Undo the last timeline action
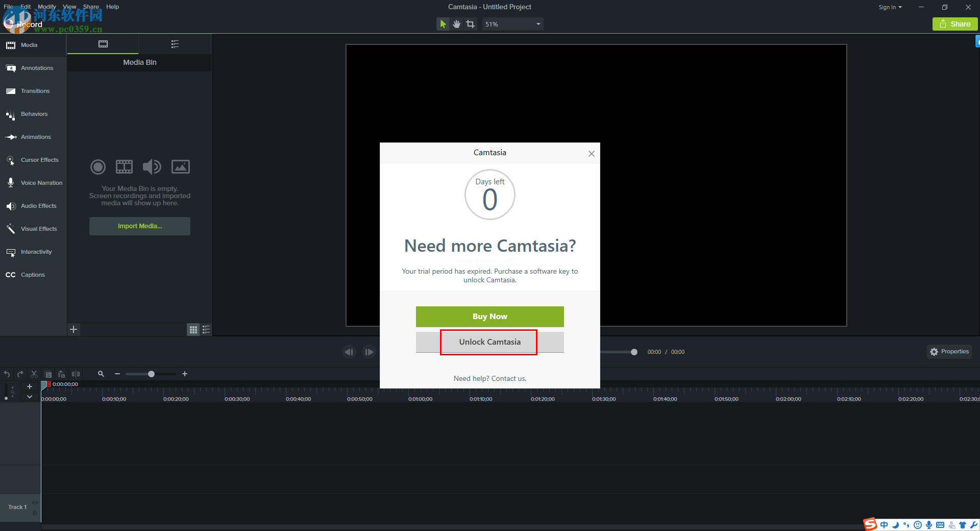This screenshot has width=980, height=531. (x=7, y=374)
